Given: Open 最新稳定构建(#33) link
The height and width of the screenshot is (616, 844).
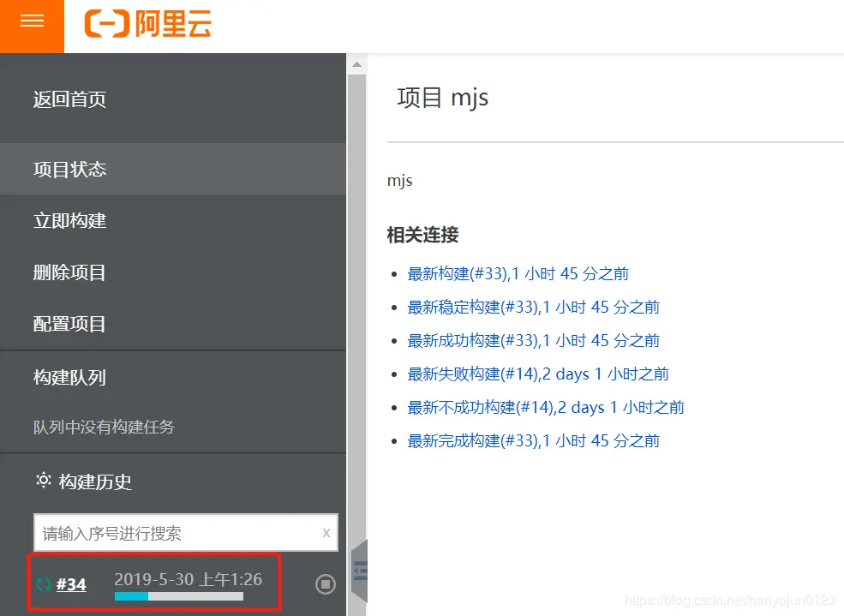Looking at the screenshot, I should tap(534, 308).
